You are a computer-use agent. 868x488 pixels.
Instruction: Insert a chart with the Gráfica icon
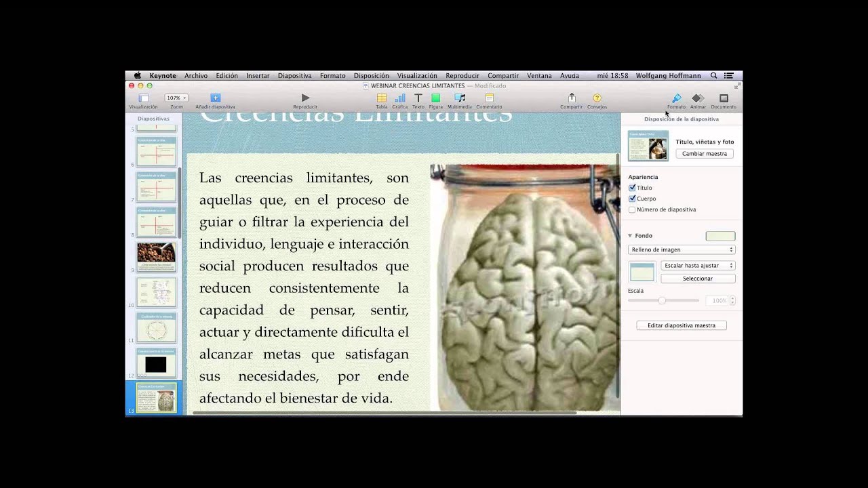coord(400,98)
